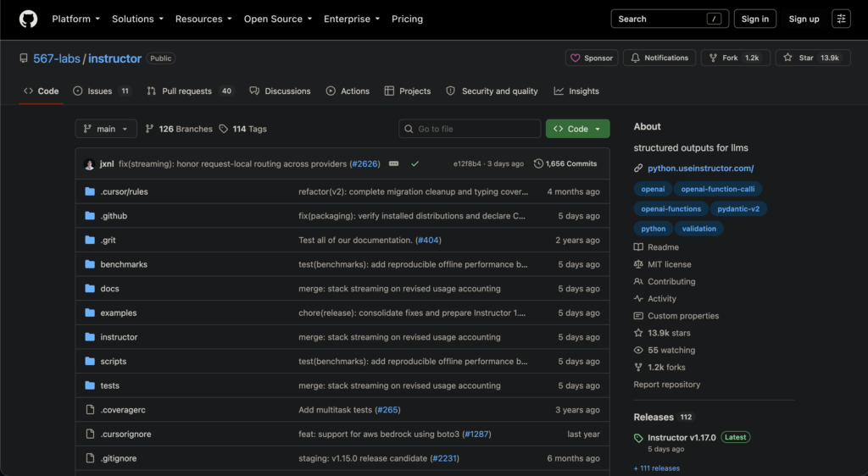868x476 pixels.
Task: Open Report repository link
Action: [x=666, y=385]
